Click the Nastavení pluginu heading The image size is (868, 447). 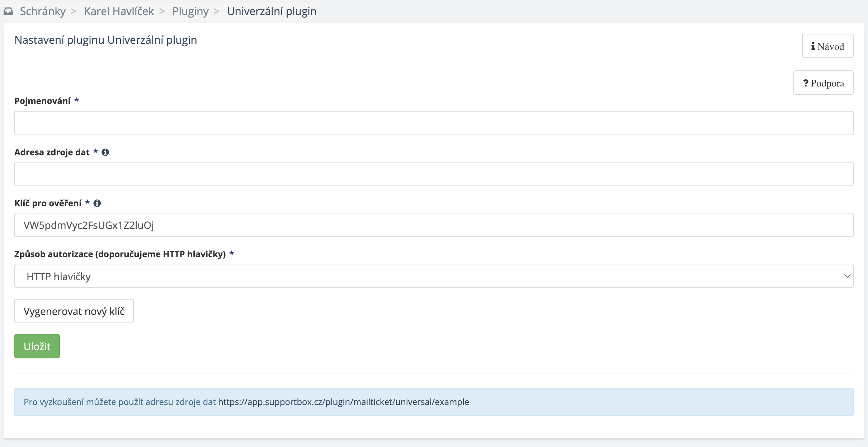105,40
